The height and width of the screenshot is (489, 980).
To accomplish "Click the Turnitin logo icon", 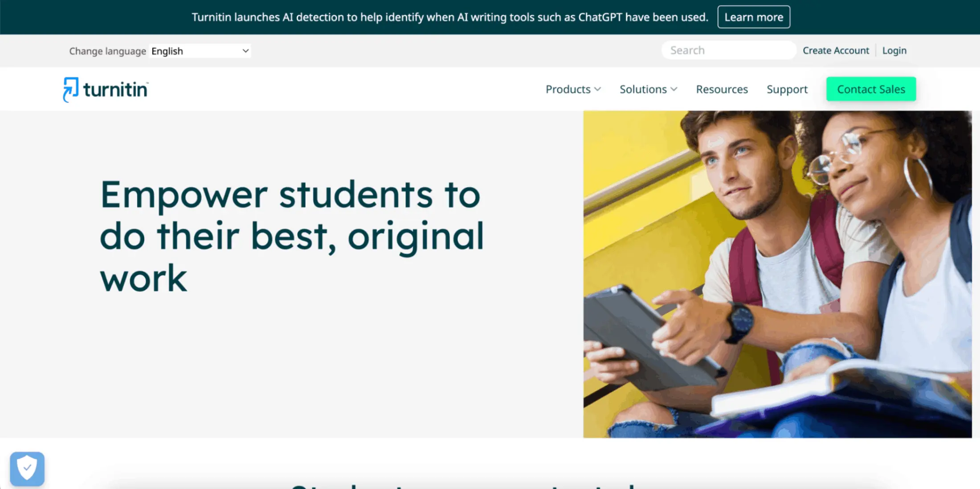I will click(x=70, y=90).
